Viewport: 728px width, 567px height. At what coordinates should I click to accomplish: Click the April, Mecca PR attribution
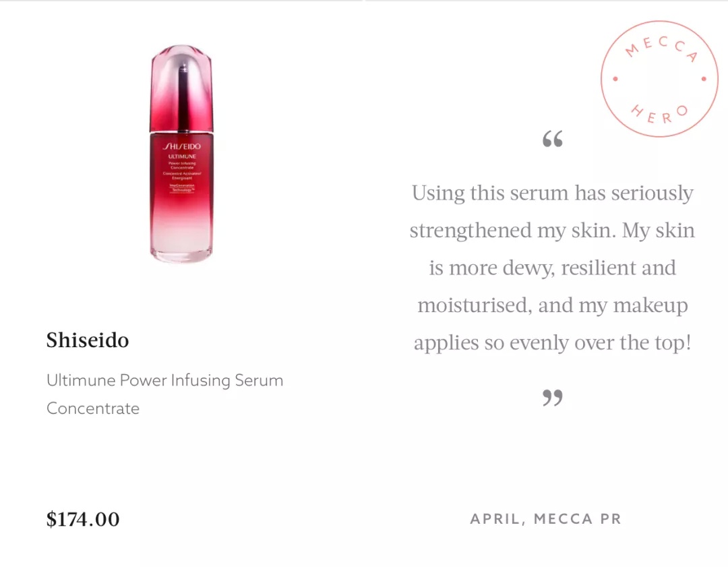[545, 518]
